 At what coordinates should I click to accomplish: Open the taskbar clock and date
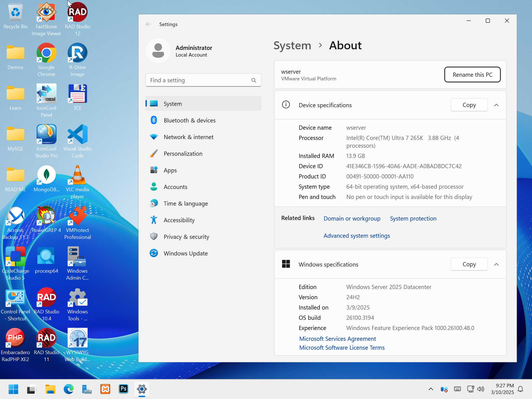pyautogui.click(x=502, y=389)
